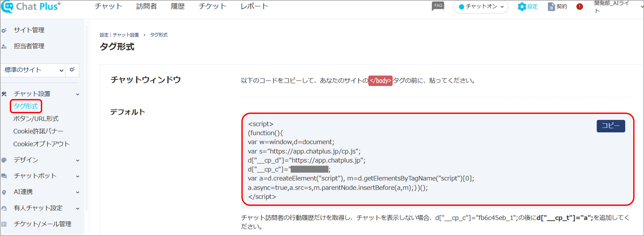The width and height of the screenshot is (644, 236).
Task: Click the チャットウィンドウ heading
Action: tap(145, 80)
